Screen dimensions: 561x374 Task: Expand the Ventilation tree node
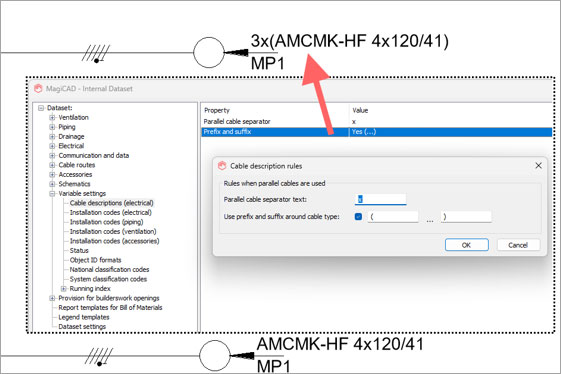[x=52, y=117]
